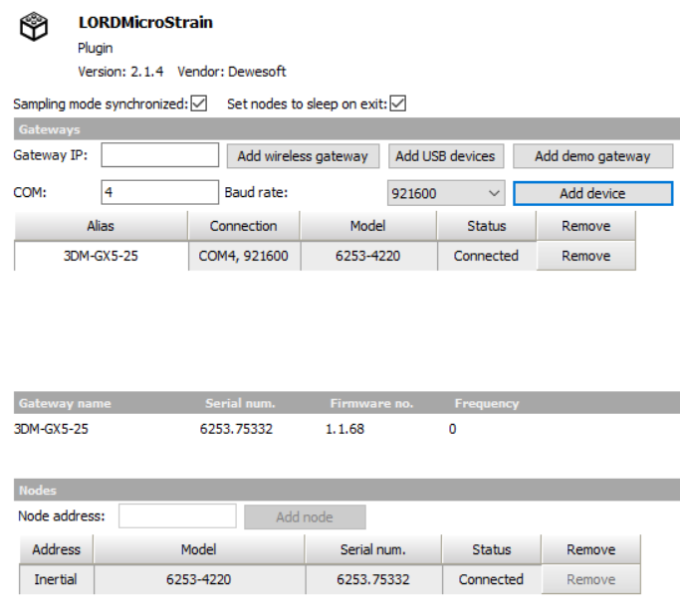
Task: Click the Firmware no. heading
Action: coord(371,404)
